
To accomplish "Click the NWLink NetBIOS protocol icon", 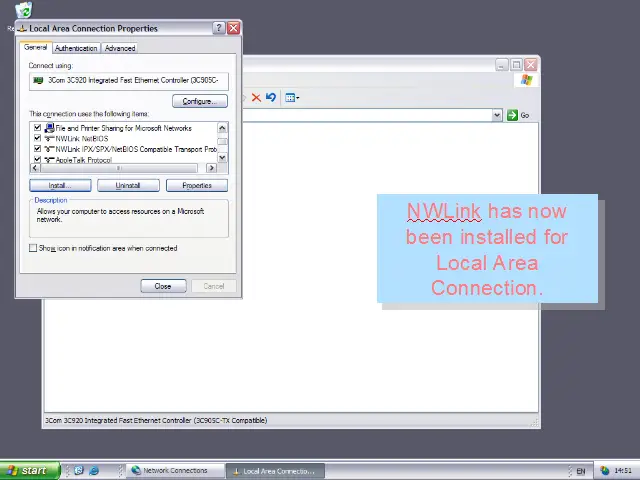I will click(49, 139).
